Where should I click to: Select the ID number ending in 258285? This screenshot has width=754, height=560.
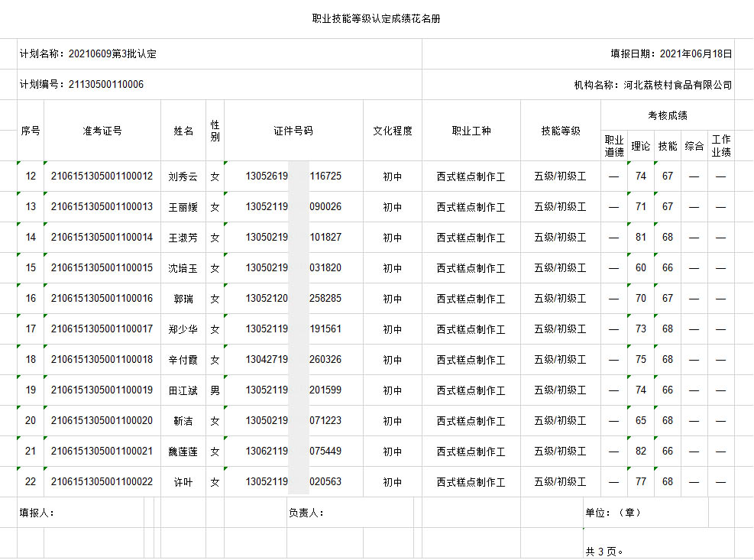click(293, 299)
